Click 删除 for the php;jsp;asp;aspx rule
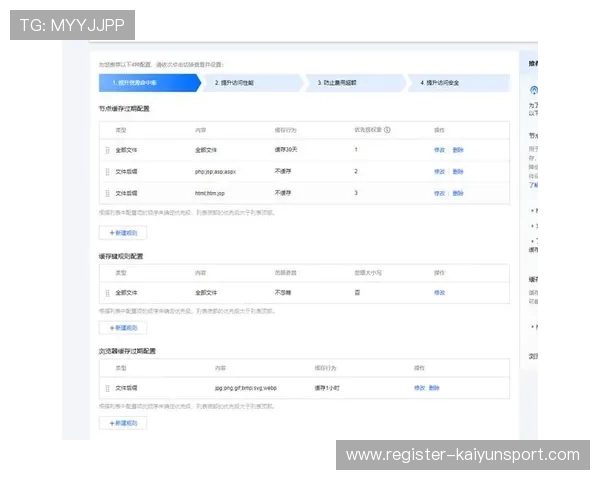 click(458, 171)
